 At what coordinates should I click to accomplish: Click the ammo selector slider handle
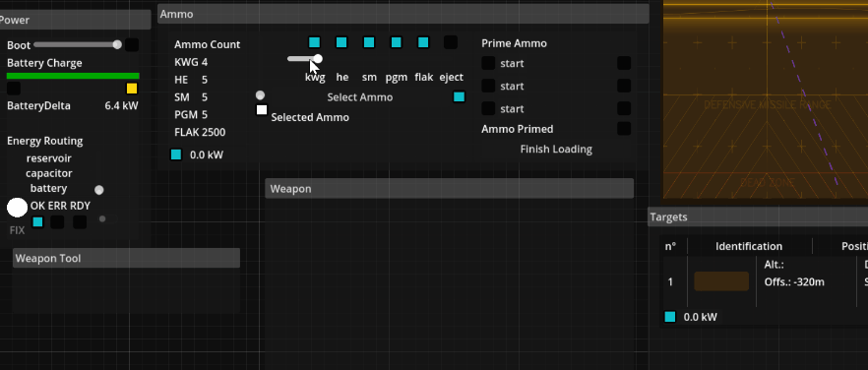pyautogui.click(x=318, y=59)
